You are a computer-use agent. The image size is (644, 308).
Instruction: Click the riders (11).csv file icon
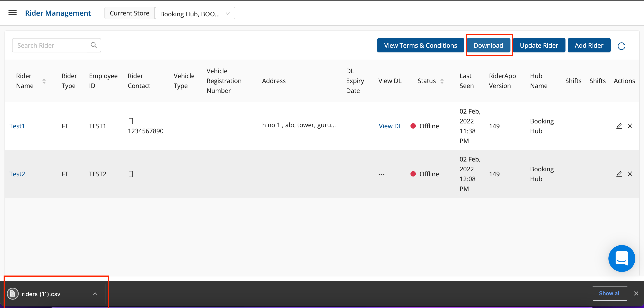click(x=13, y=293)
